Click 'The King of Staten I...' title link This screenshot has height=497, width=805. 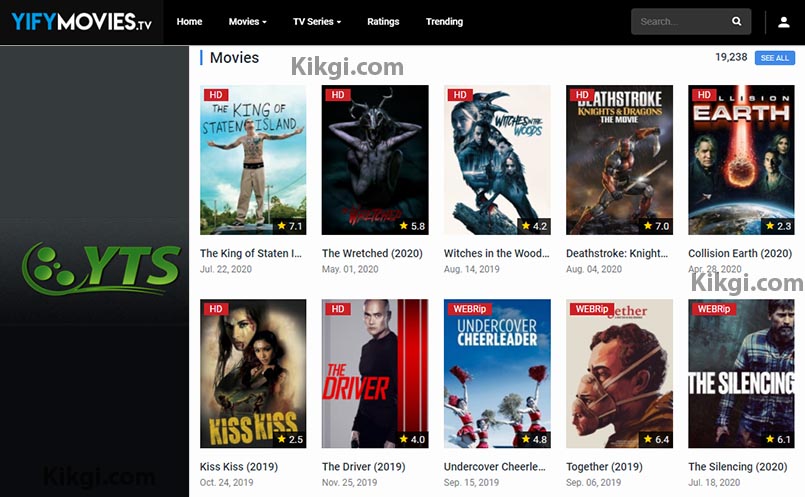[251, 253]
